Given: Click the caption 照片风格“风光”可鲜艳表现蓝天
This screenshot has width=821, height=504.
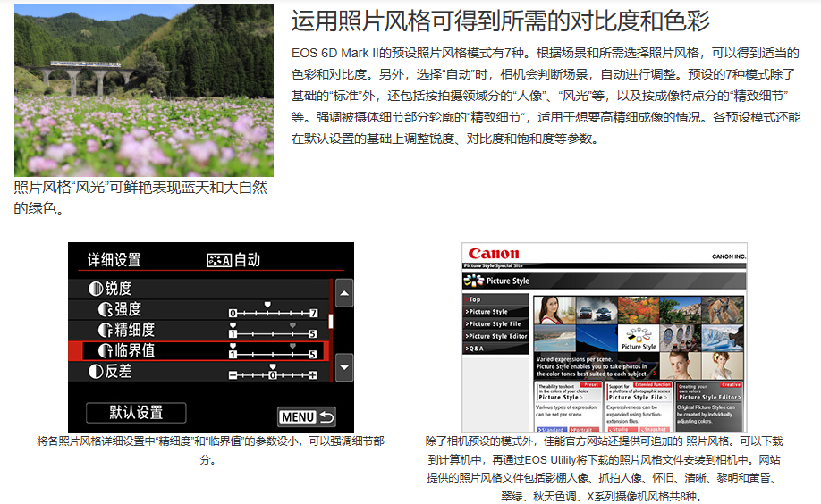Looking at the screenshot, I should tap(140, 197).
